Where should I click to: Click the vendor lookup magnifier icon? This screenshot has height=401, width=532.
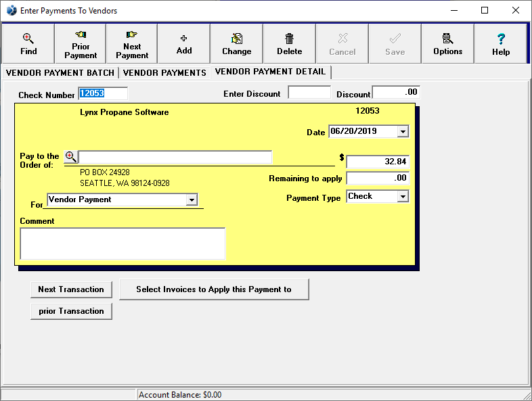pyautogui.click(x=70, y=157)
